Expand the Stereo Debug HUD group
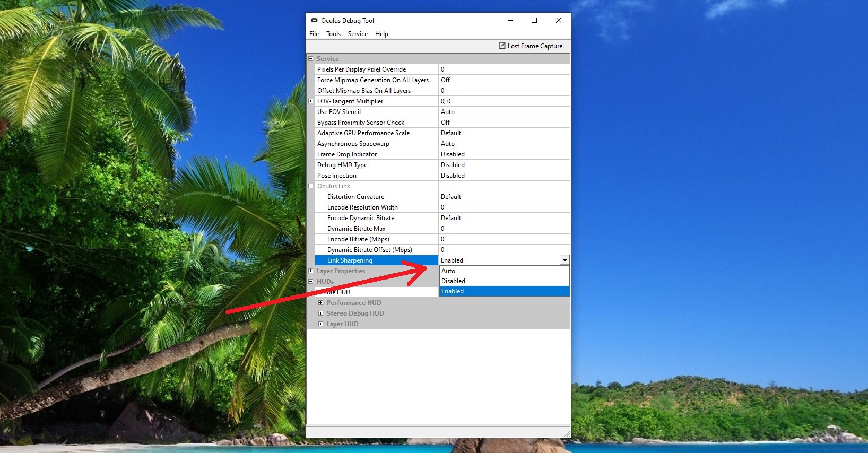 coord(320,313)
